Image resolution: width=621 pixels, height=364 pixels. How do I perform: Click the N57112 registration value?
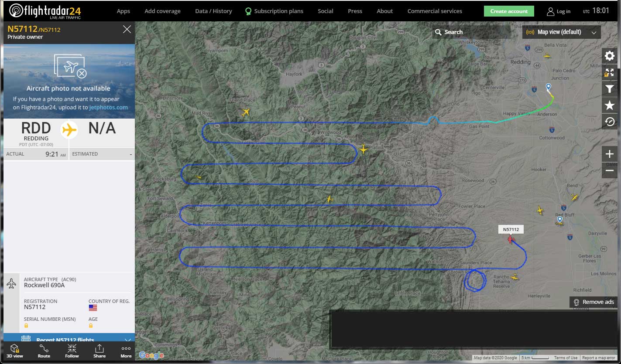point(35,307)
